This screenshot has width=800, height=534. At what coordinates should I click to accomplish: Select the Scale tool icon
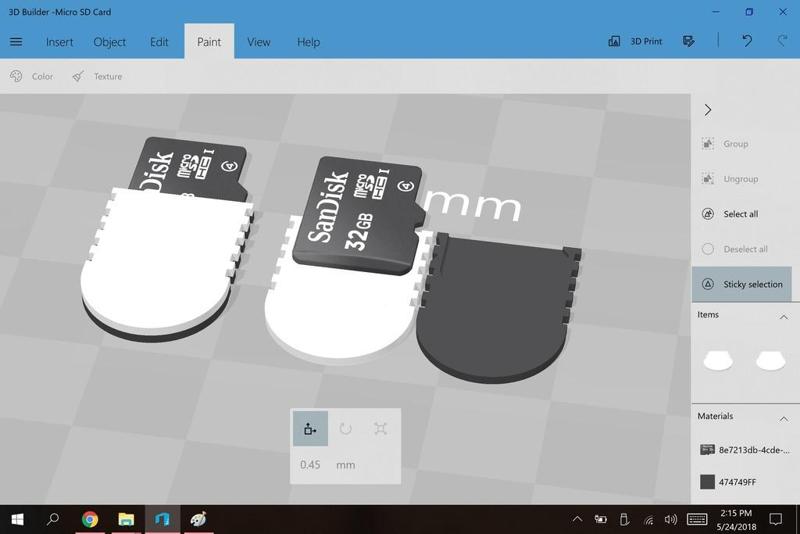(x=380, y=428)
